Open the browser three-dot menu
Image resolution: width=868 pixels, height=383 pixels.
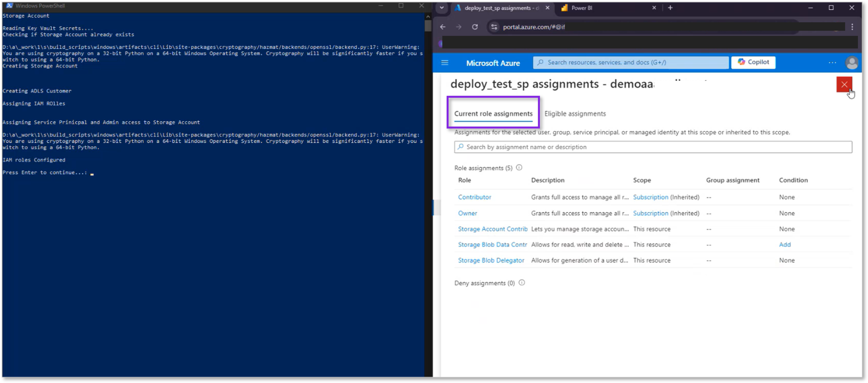852,27
